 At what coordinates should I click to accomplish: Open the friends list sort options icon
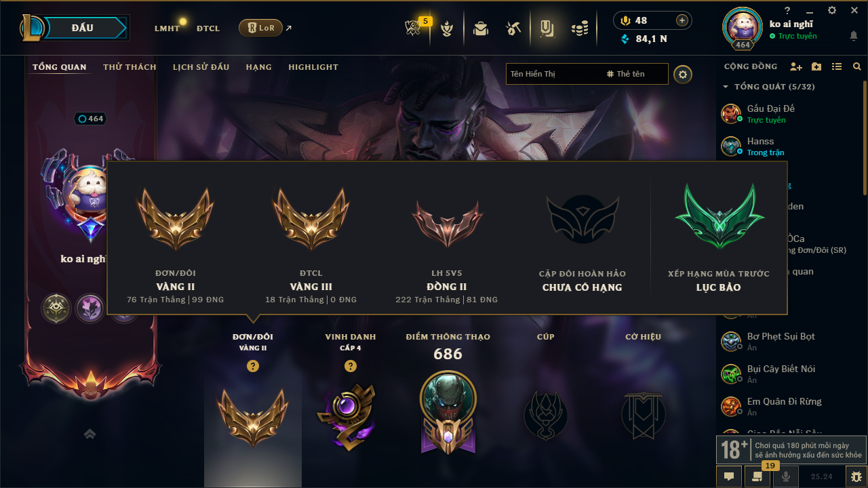(837, 66)
